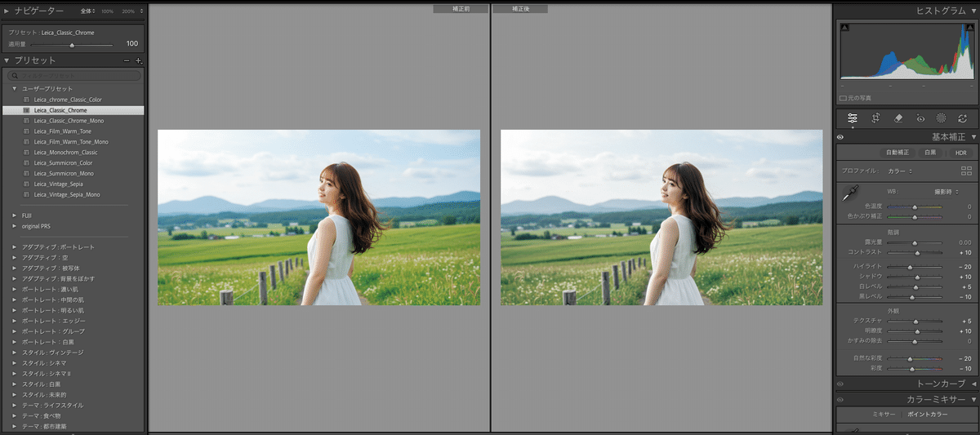This screenshot has height=435, width=980.
Task: Pick the white balance eyedropper tool
Action: click(849, 194)
